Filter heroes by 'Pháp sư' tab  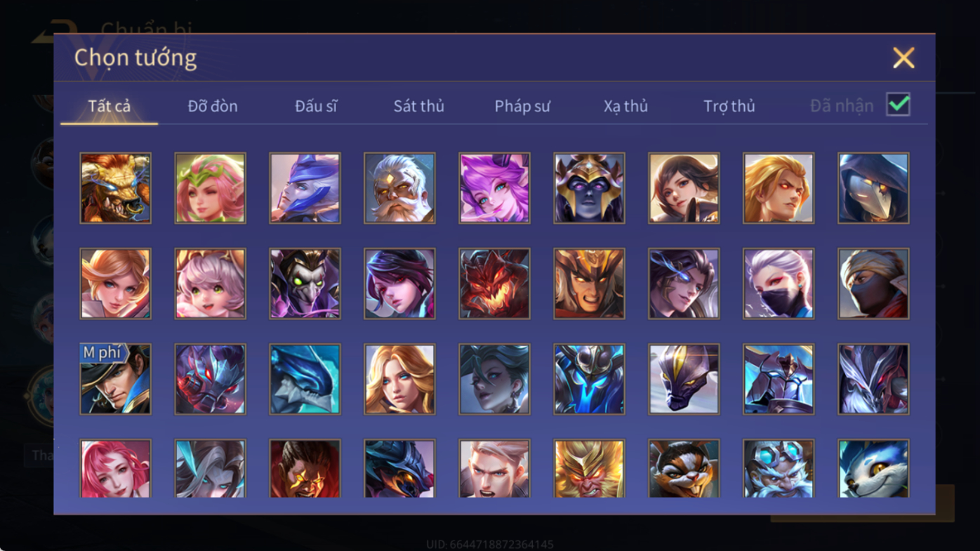click(522, 106)
